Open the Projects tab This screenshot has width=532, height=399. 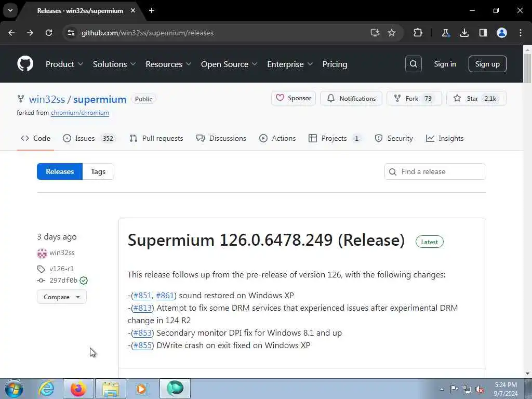click(335, 138)
